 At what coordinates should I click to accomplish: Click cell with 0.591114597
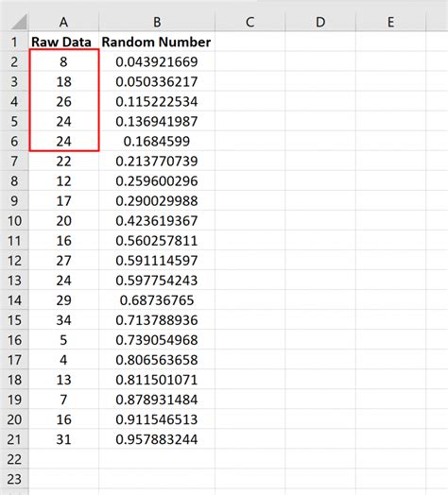157,260
